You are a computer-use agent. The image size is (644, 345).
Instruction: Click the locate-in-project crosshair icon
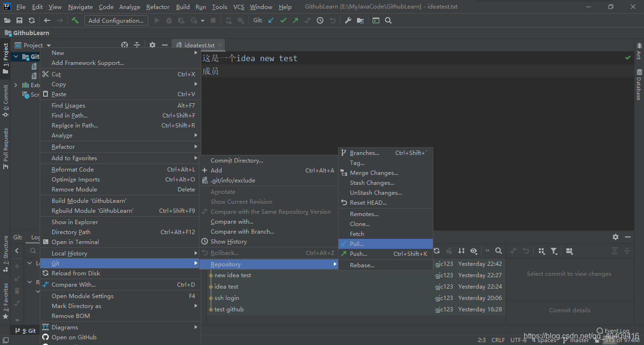125,45
